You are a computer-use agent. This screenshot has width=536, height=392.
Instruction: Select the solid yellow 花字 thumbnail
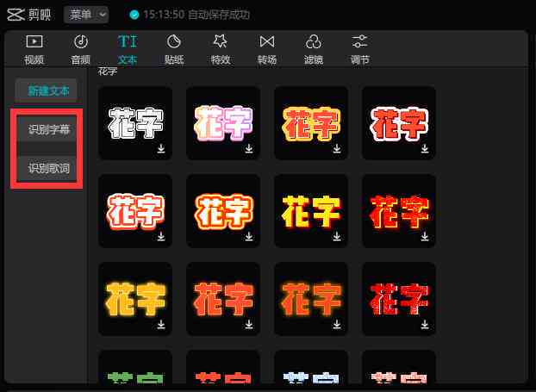click(311, 211)
